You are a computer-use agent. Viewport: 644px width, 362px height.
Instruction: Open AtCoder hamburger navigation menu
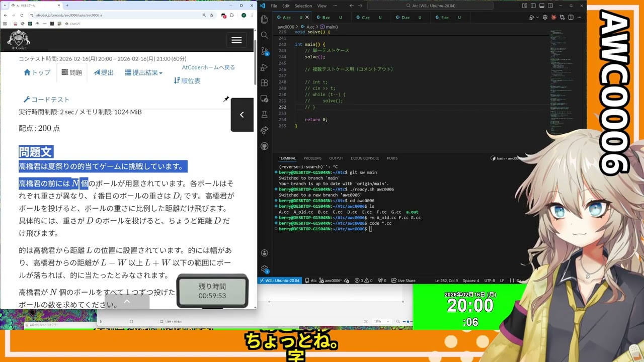pos(236,40)
